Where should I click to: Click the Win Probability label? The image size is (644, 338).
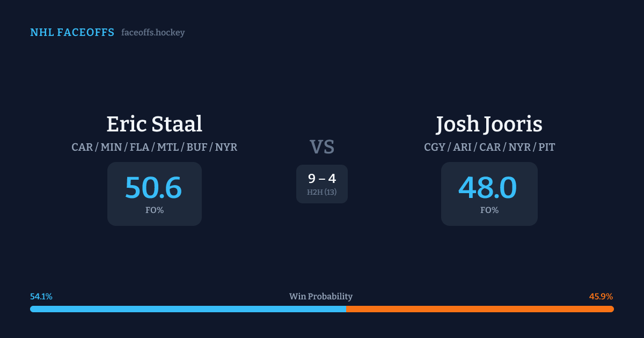tap(321, 297)
